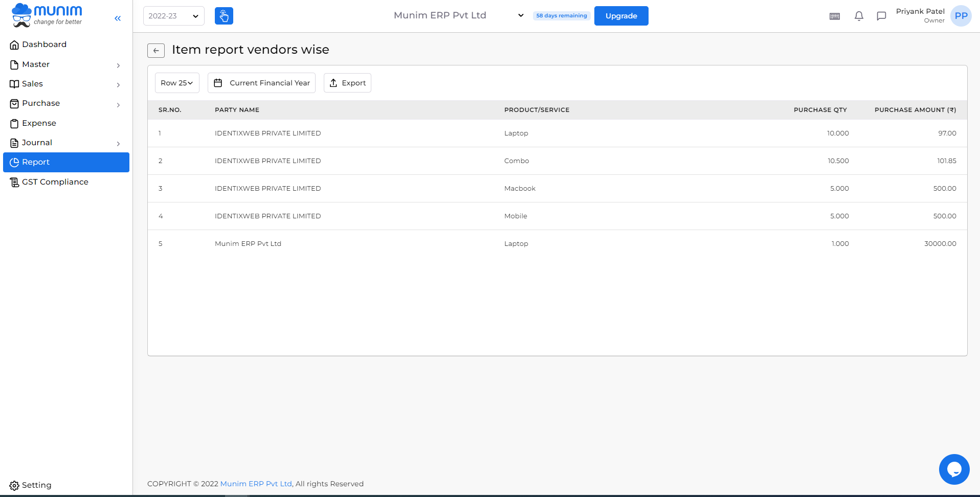Select the Macbook product cell
The width and height of the screenshot is (980, 497).
point(520,188)
